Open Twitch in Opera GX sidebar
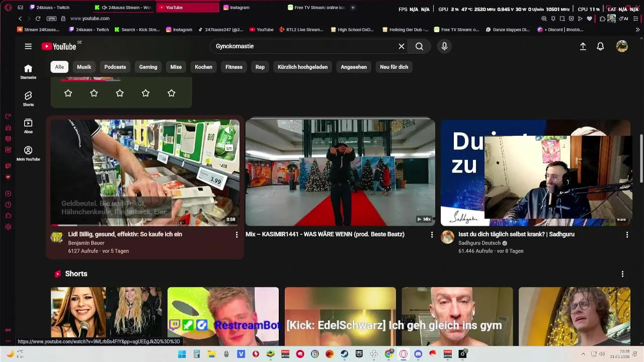Screen dimensions: 644x362 tap(8, 165)
